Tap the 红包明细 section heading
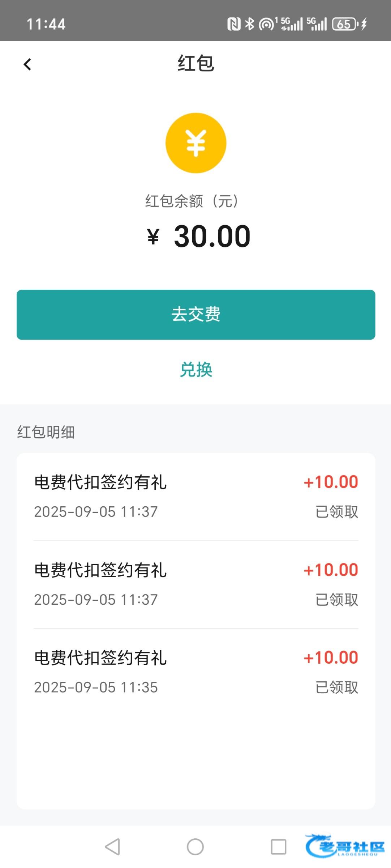Image resolution: width=391 pixels, height=868 pixels. point(46,432)
